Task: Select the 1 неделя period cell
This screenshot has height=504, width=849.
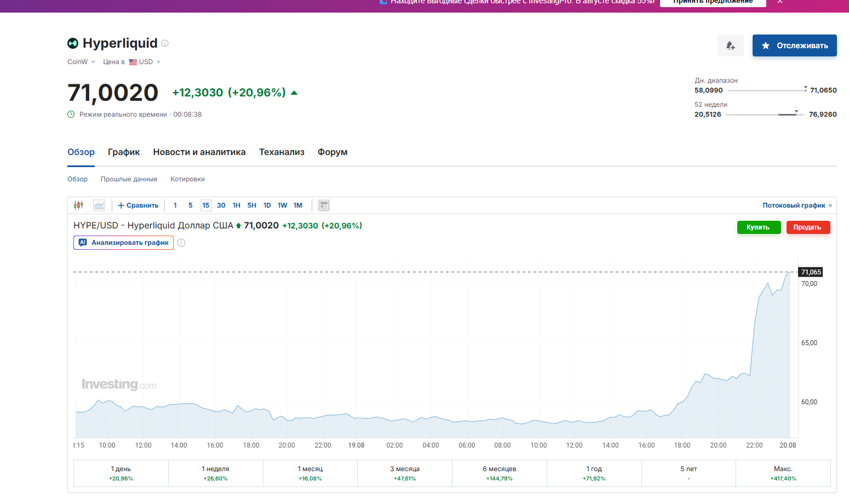Action: click(216, 473)
